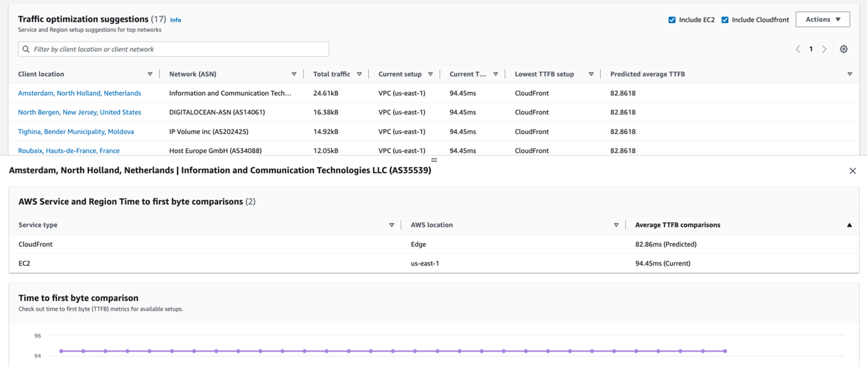Image resolution: width=868 pixels, height=367 pixels.
Task: Uncheck the Include Cloudfront checkbox
Action: tap(725, 20)
